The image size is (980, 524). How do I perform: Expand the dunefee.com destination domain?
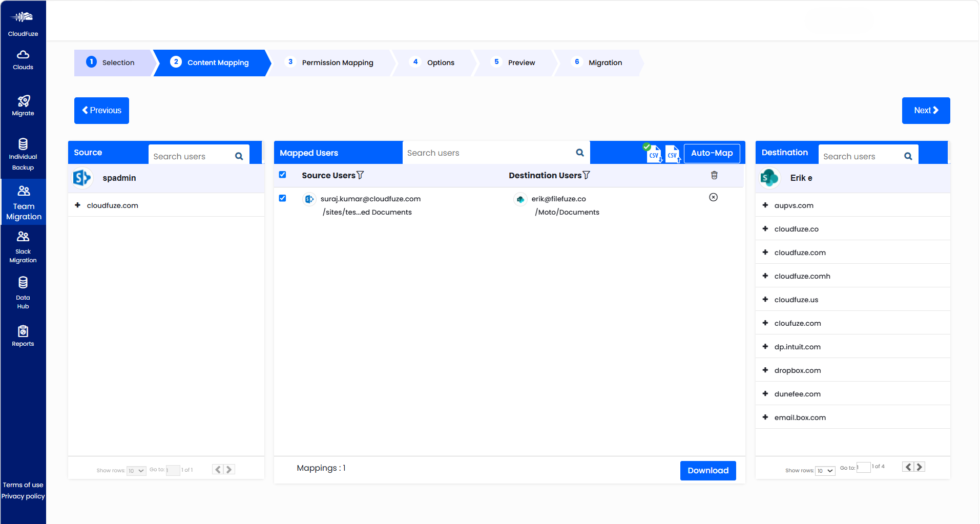[765, 393]
